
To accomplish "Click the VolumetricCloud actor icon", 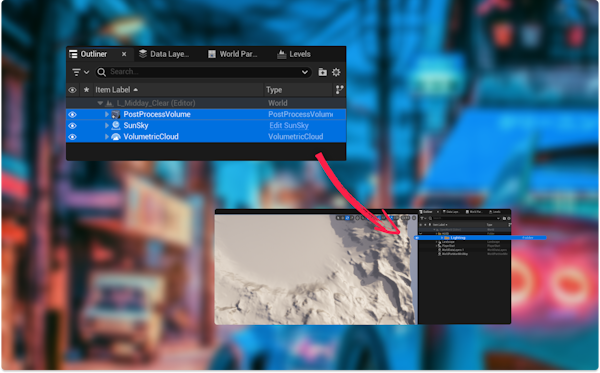I will (116, 137).
